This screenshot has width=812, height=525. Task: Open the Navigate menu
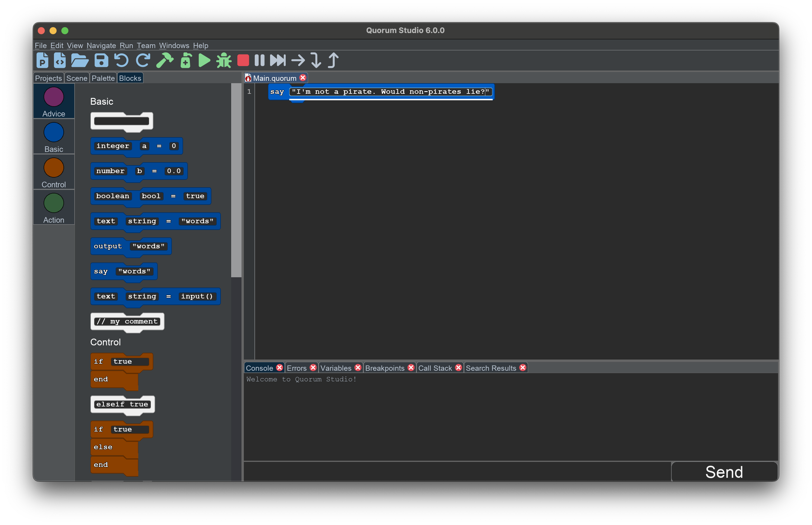(101, 45)
